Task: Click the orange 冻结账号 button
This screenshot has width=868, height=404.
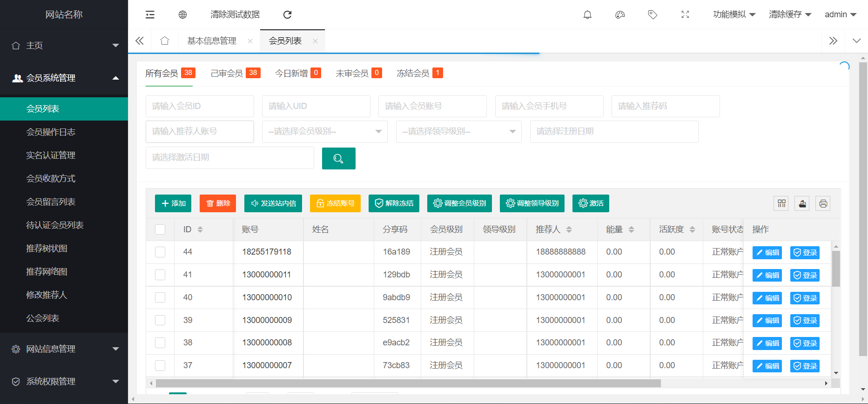Action: [x=335, y=203]
